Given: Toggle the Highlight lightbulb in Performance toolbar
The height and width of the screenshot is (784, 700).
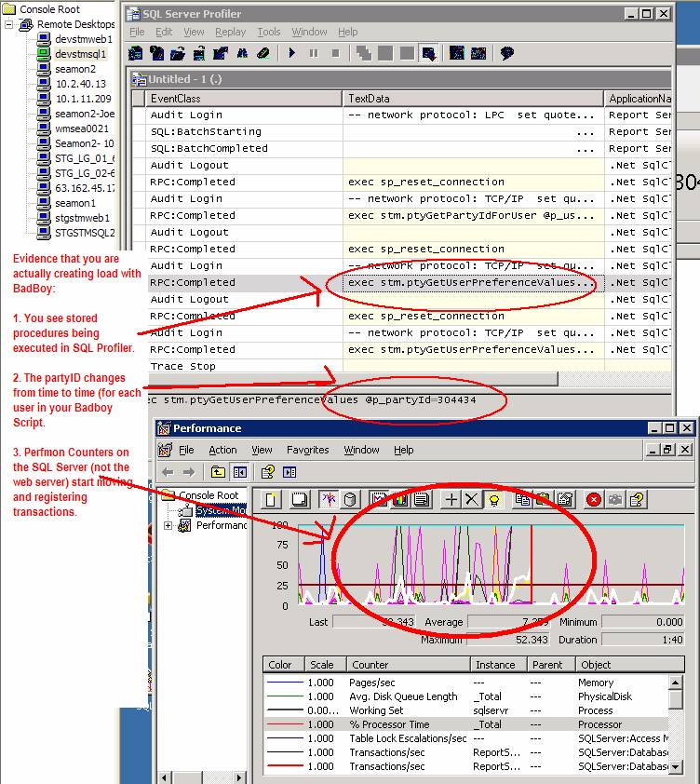Looking at the screenshot, I should pyautogui.click(x=493, y=500).
